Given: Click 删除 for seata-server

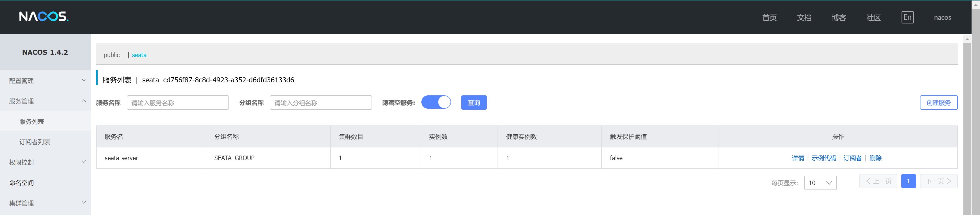Looking at the screenshot, I should point(875,158).
